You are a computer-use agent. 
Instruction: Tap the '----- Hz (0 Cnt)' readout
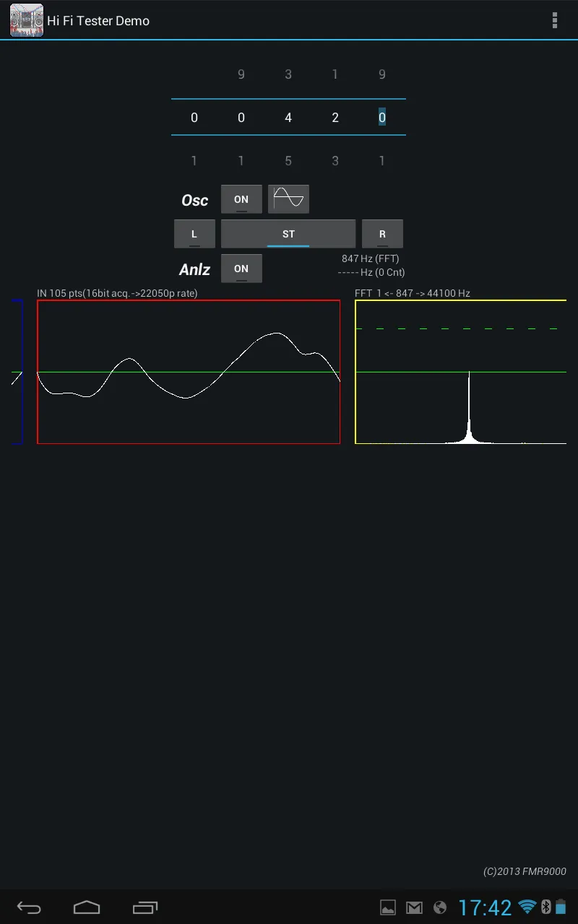(x=371, y=272)
